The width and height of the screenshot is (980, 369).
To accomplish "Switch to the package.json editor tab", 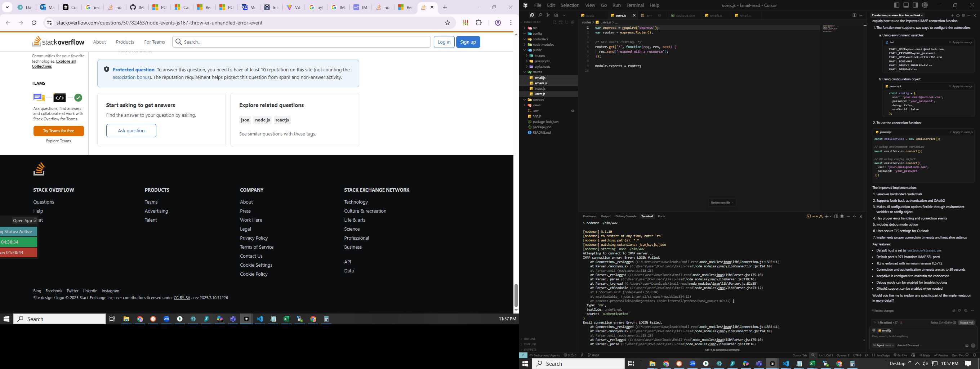I will (x=685, y=15).
